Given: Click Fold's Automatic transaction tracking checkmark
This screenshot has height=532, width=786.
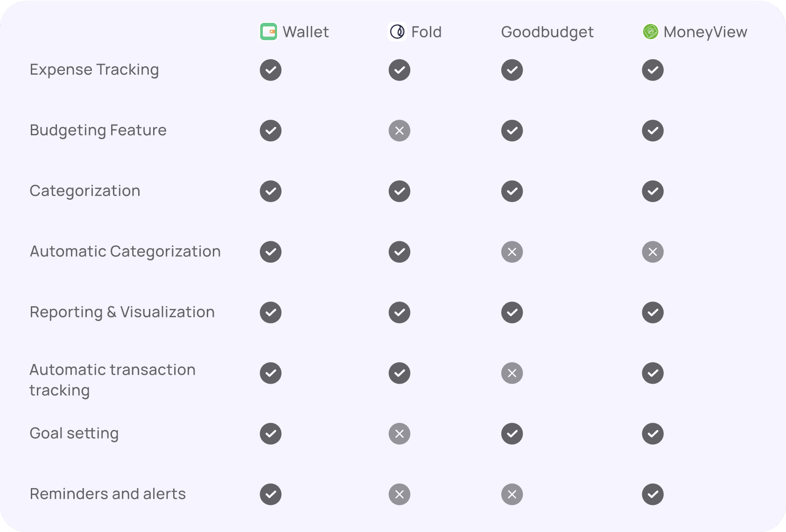Looking at the screenshot, I should click(399, 373).
